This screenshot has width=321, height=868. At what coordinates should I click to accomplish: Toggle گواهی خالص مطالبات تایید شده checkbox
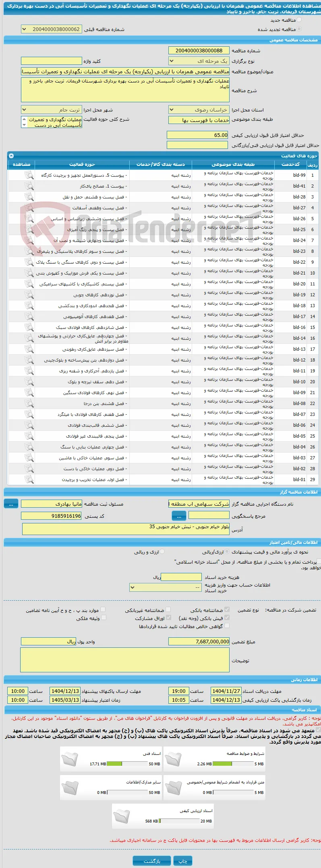[227, 626]
